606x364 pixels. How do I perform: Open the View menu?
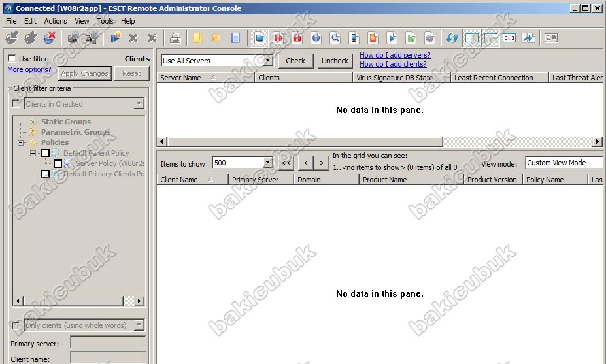coord(82,21)
